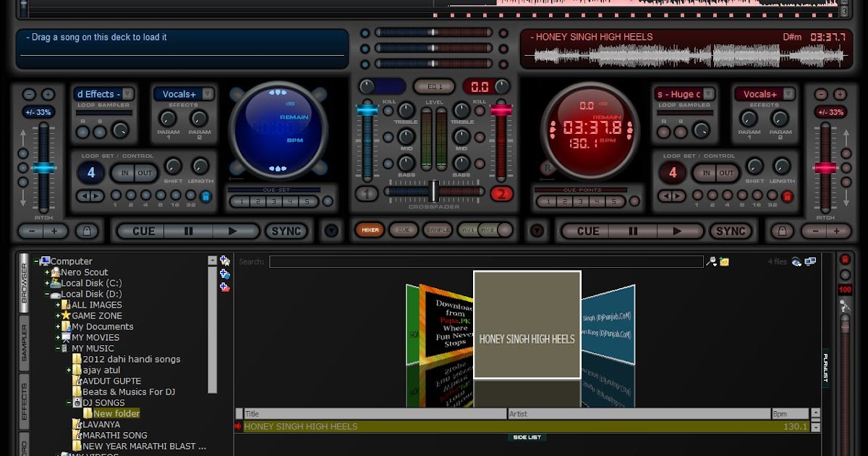Open the SAMPLE panel tab in mixer
Viewport: 868px width, 456px height.
click(x=437, y=230)
